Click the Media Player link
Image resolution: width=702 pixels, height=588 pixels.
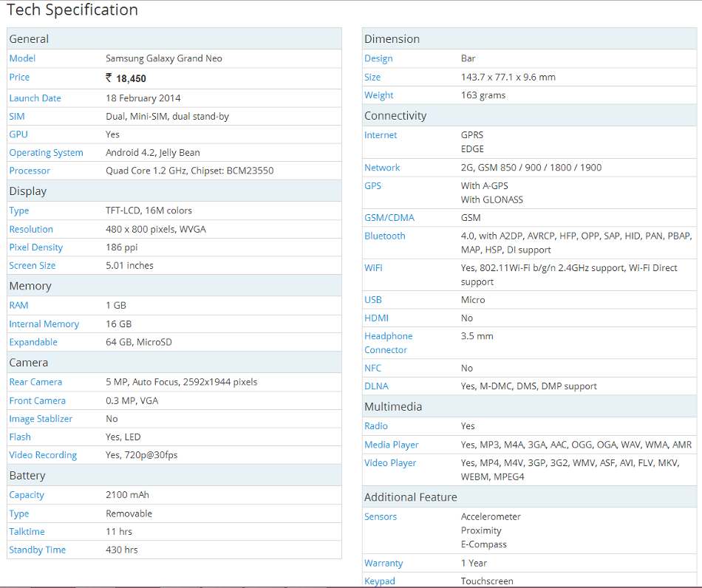point(392,445)
